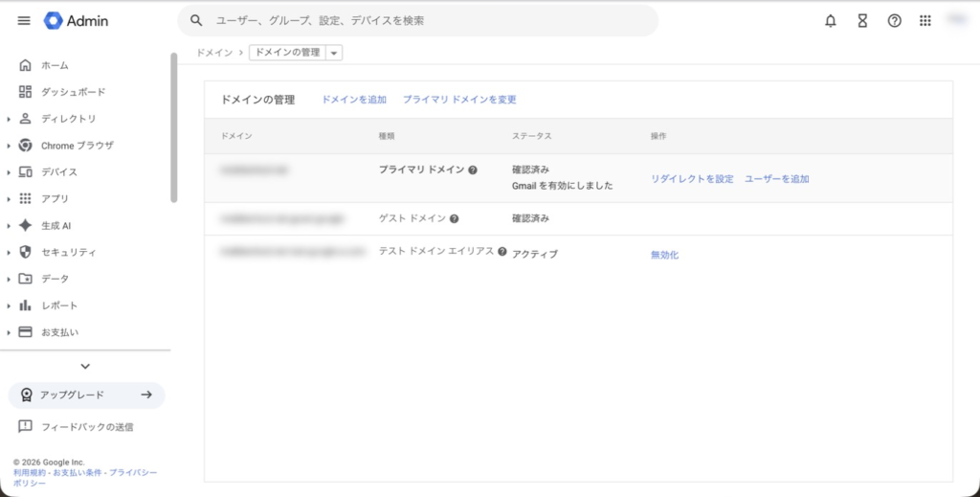
Task: Click the search magnifier icon
Action: pyautogui.click(x=196, y=21)
